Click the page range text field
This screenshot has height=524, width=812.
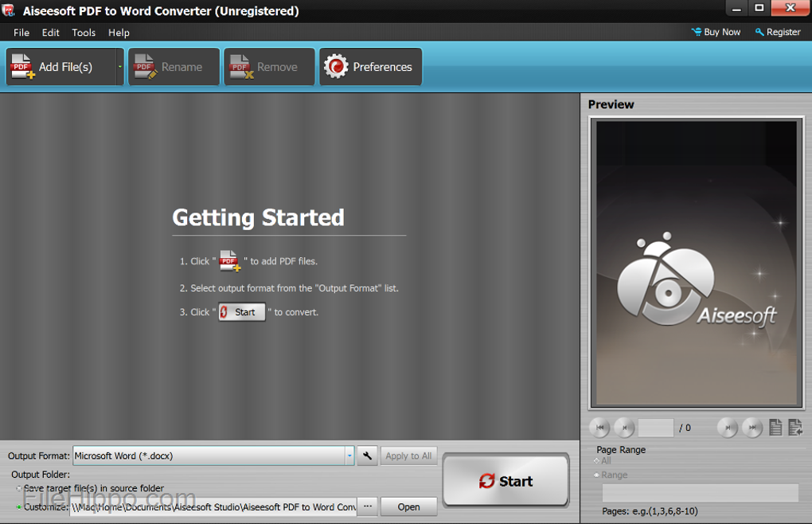[700, 492]
